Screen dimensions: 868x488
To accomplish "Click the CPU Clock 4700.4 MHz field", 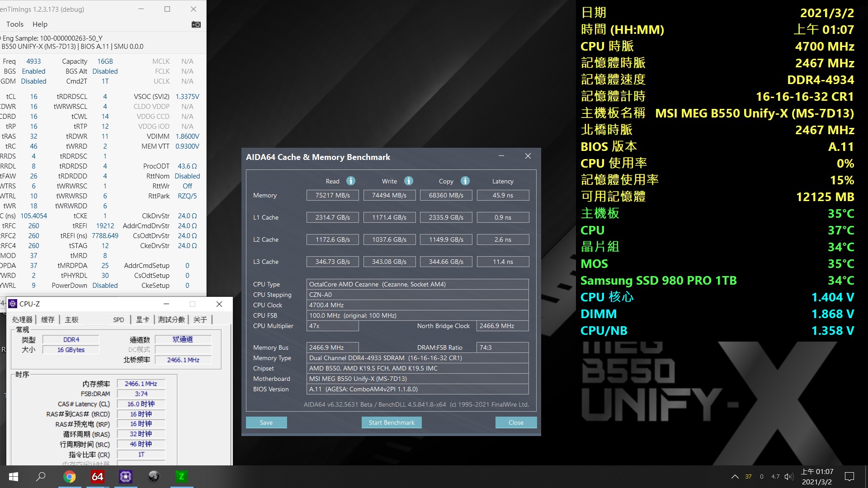I will [418, 305].
